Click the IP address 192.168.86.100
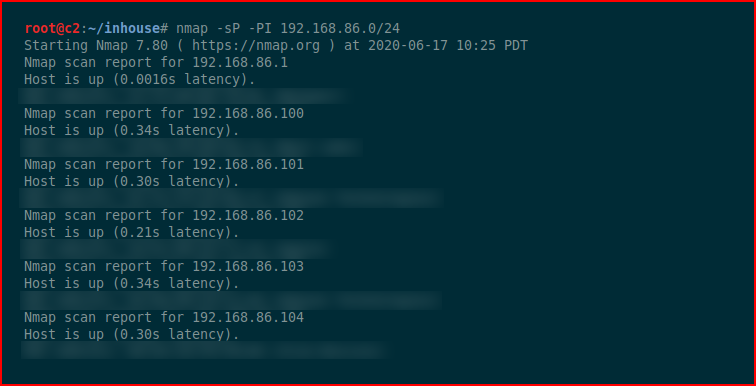756x386 pixels. click(x=248, y=114)
